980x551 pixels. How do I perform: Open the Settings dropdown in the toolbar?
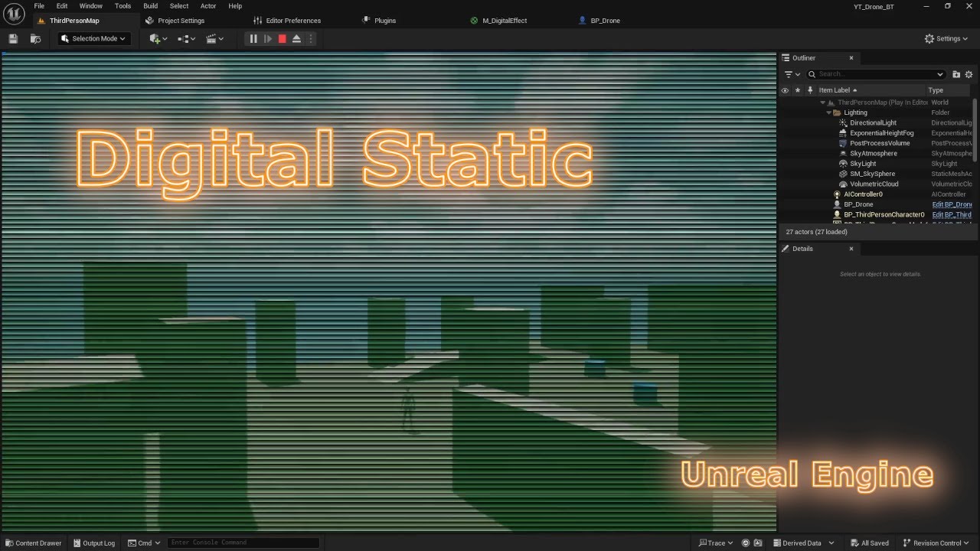click(946, 38)
